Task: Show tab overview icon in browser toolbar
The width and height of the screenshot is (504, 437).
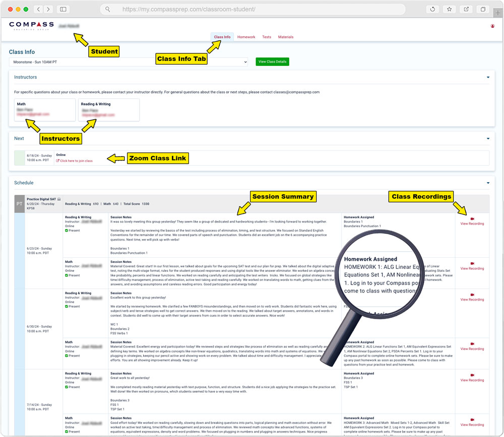Action: pyautogui.click(x=483, y=9)
